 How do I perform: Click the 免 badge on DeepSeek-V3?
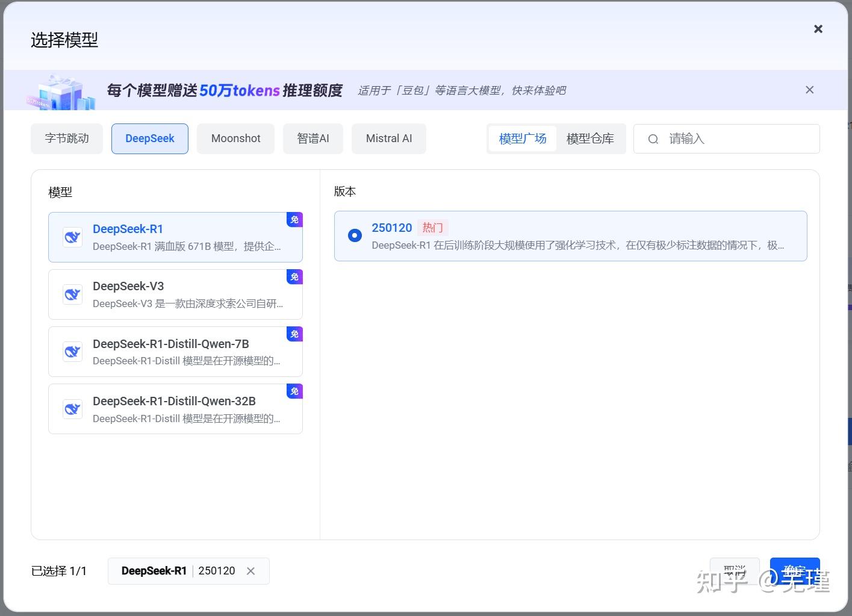pos(294,277)
